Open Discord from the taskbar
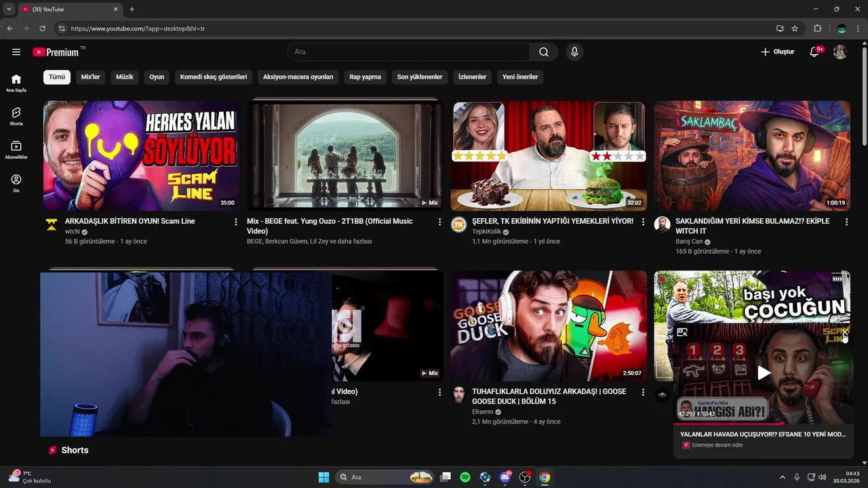 pos(505,477)
